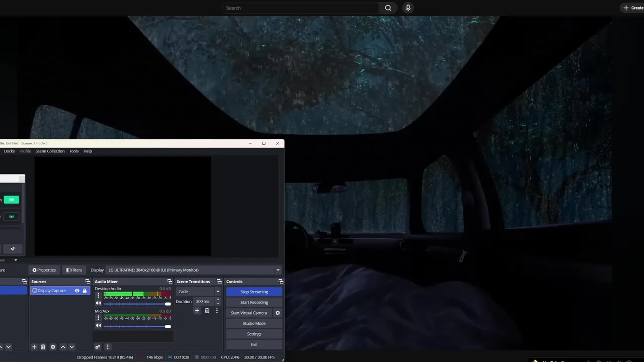Image resolution: width=644 pixels, height=362 pixels.
Task: Open the Scene Collection menu
Action: [x=50, y=151]
